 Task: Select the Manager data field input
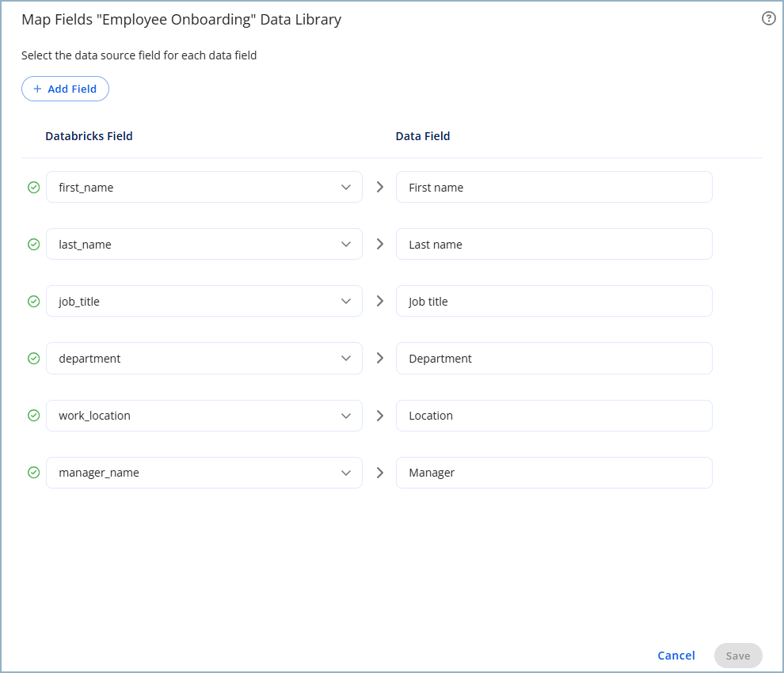pyautogui.click(x=554, y=473)
